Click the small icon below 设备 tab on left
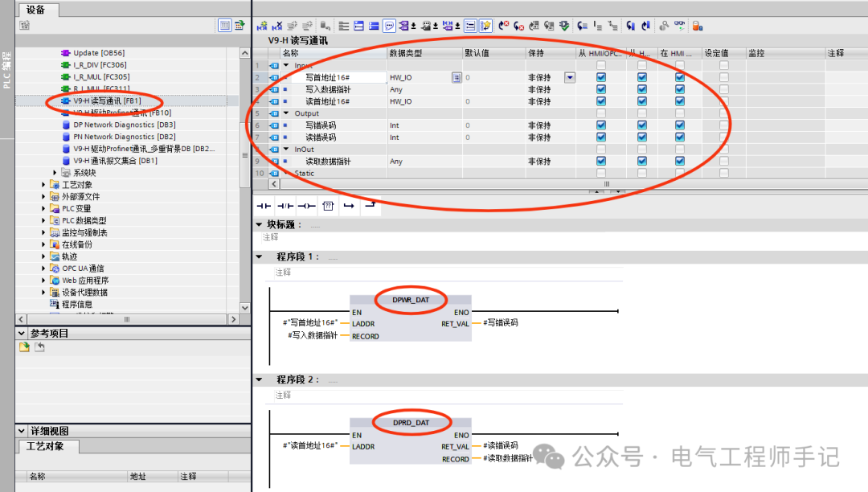Screen dimensions: 868x492 click(x=24, y=25)
